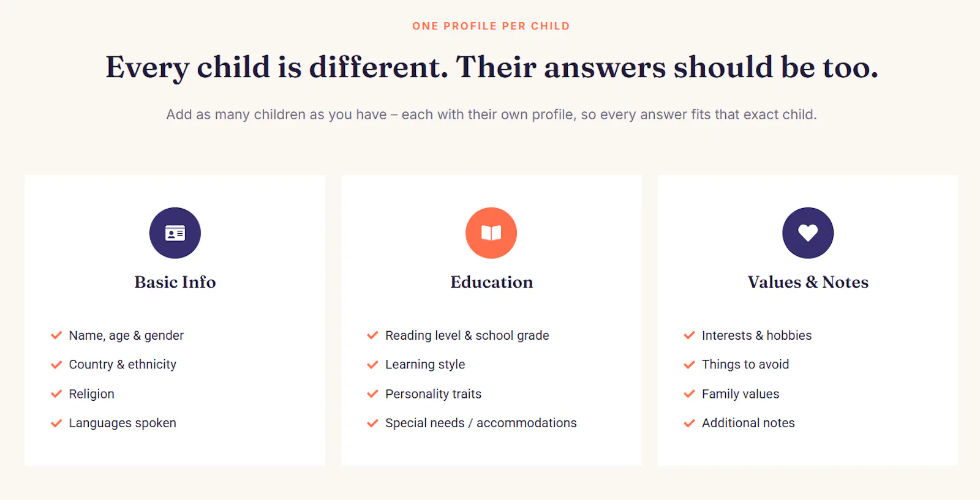This screenshot has width=980, height=500.
Task: Click the ID card icon above Basic Info
Action: 175,233
